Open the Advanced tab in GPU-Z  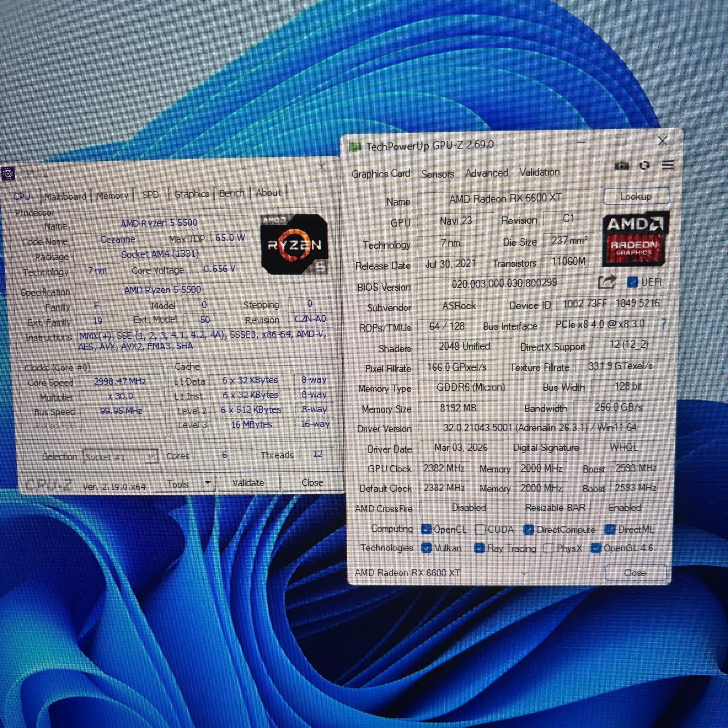click(x=487, y=173)
